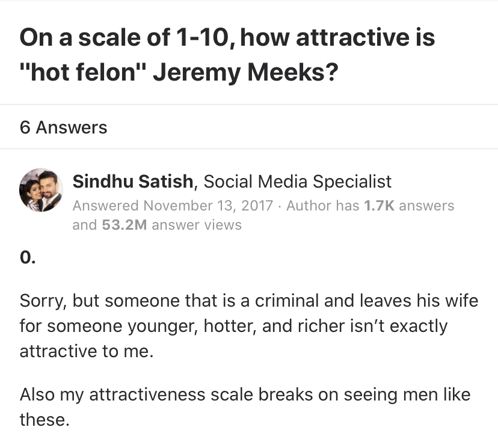The image size is (498, 448).
Task: Click the words 'Jeremy Meeks?' in the title
Action: (x=245, y=72)
